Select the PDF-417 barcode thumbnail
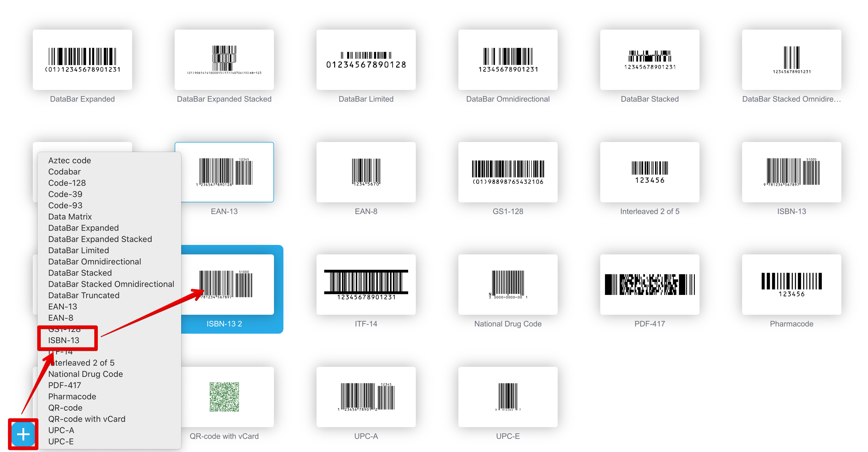The width and height of the screenshot is (868, 452). 650,284
